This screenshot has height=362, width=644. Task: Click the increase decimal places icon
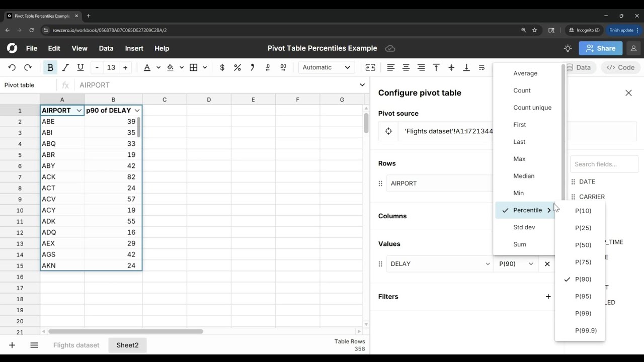283,67
